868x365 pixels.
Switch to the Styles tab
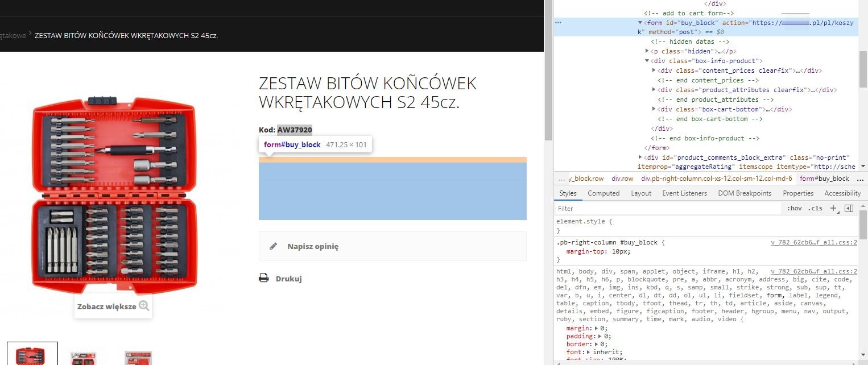568,193
